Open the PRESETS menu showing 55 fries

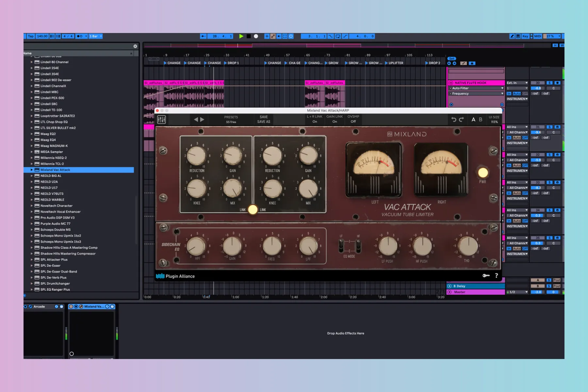[231, 120]
